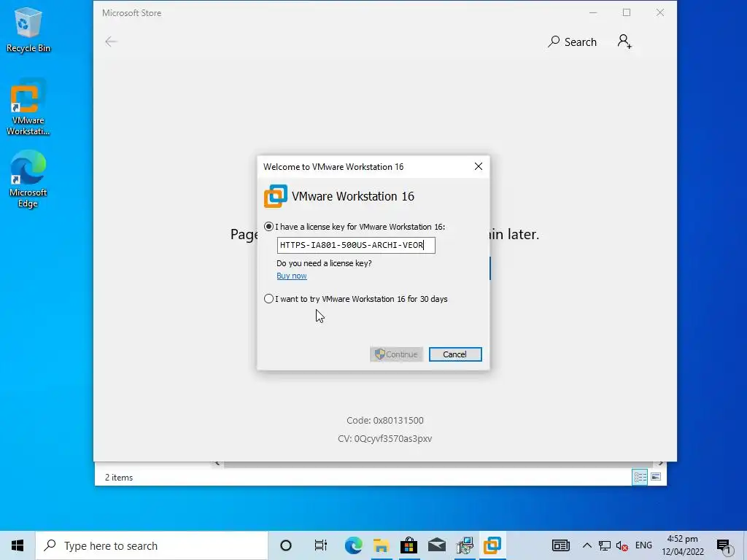Switch File Explorer to details view
Image resolution: width=747 pixels, height=560 pixels.
(640, 477)
